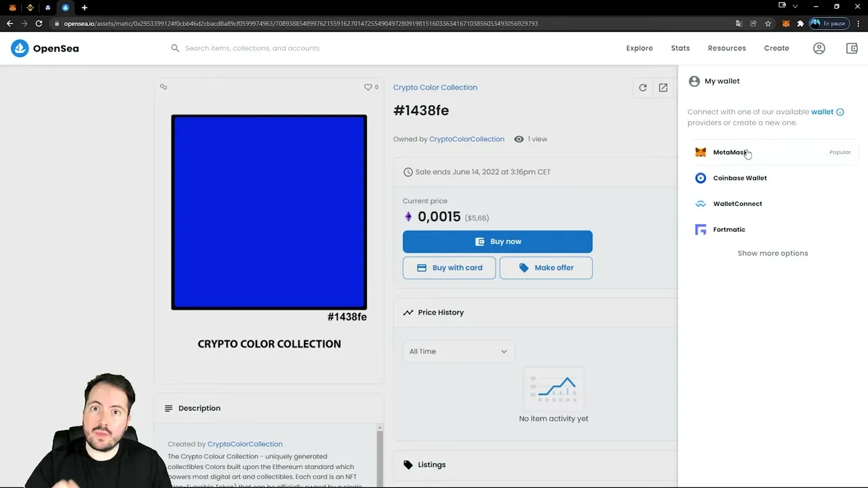The height and width of the screenshot is (488, 868).
Task: Open the All Time price history dropdown
Action: pyautogui.click(x=458, y=351)
